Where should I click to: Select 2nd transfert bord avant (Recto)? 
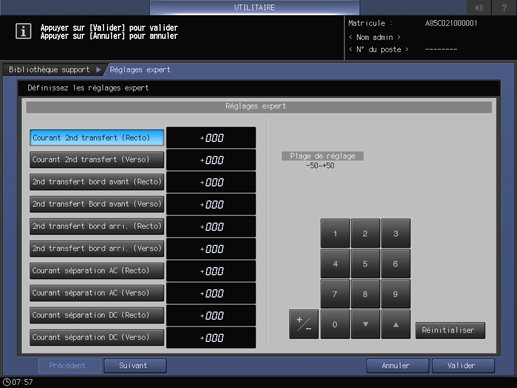tap(97, 182)
